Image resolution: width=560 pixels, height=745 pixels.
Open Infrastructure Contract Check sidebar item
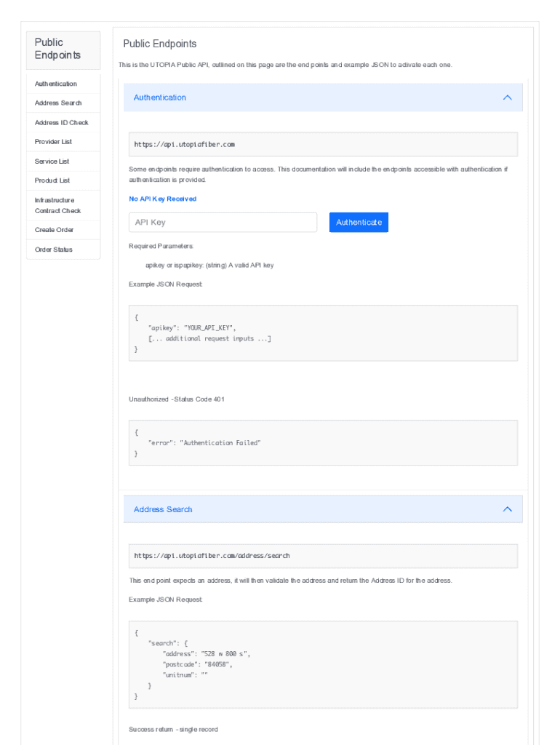[57, 205]
